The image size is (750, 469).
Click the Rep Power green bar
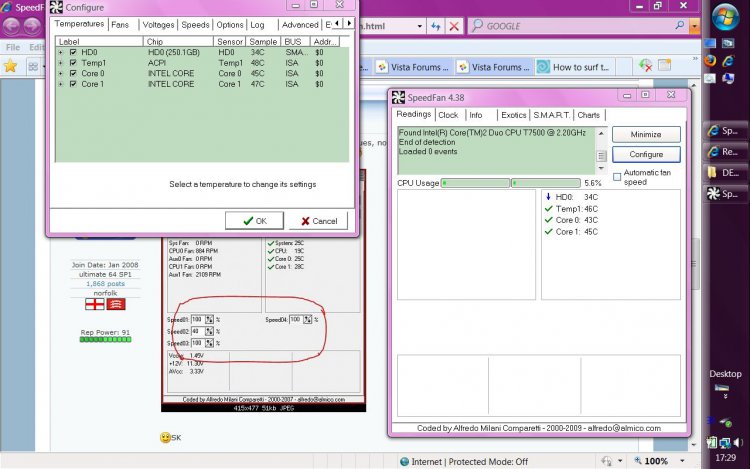pos(105,339)
